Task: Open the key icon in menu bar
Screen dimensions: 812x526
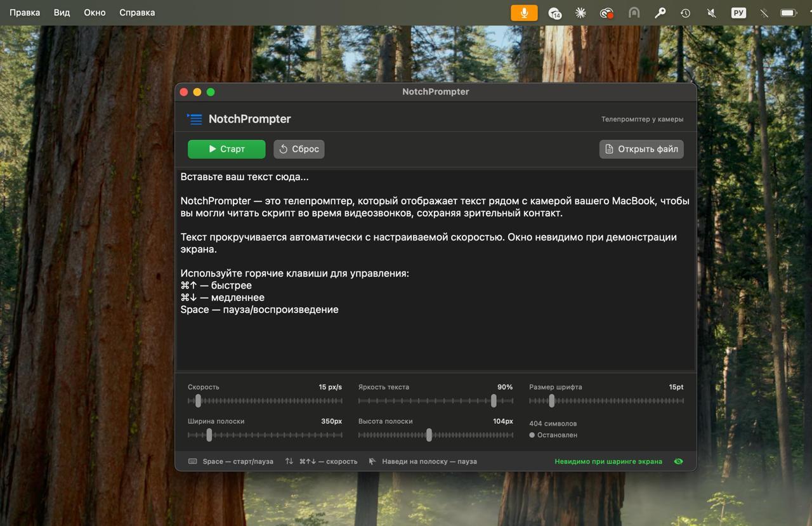Action: [660, 13]
